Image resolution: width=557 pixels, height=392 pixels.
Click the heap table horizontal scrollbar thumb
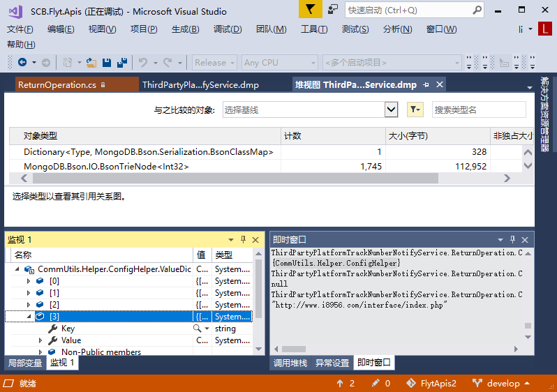pyautogui.click(x=235, y=179)
